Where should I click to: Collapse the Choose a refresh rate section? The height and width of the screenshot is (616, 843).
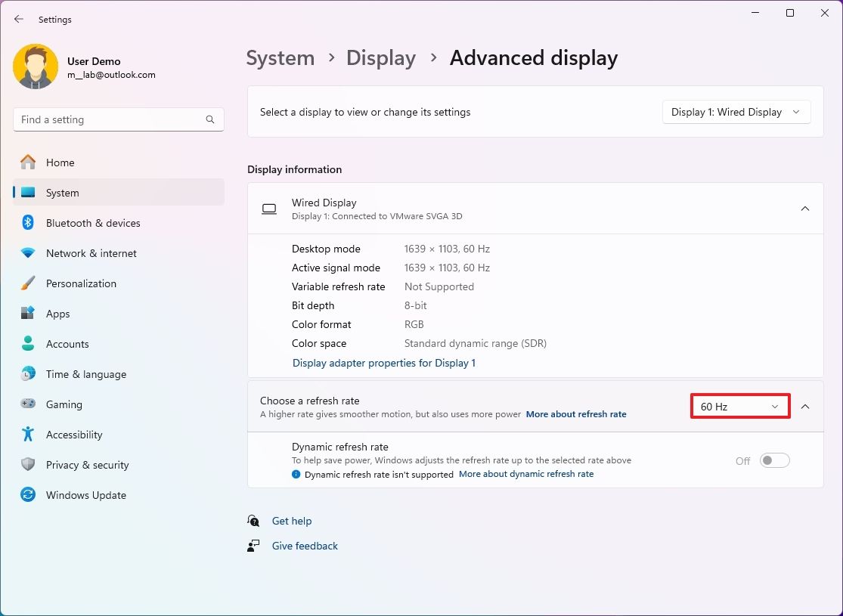805,406
